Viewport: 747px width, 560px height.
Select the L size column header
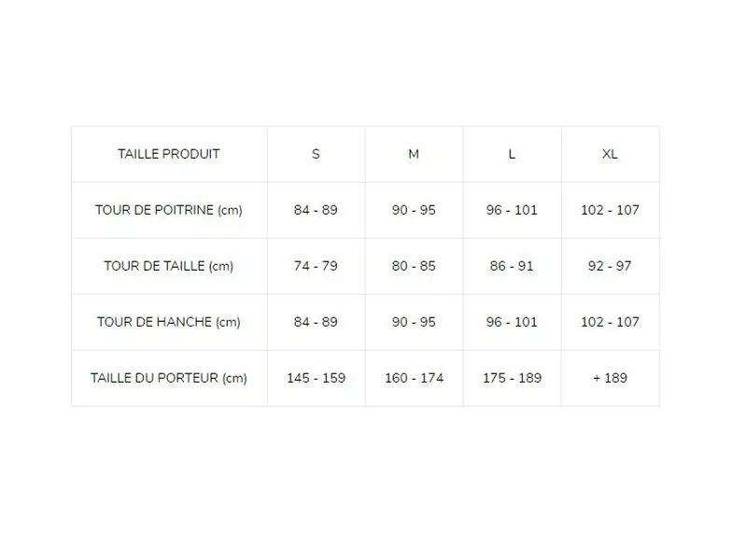pyautogui.click(x=512, y=154)
